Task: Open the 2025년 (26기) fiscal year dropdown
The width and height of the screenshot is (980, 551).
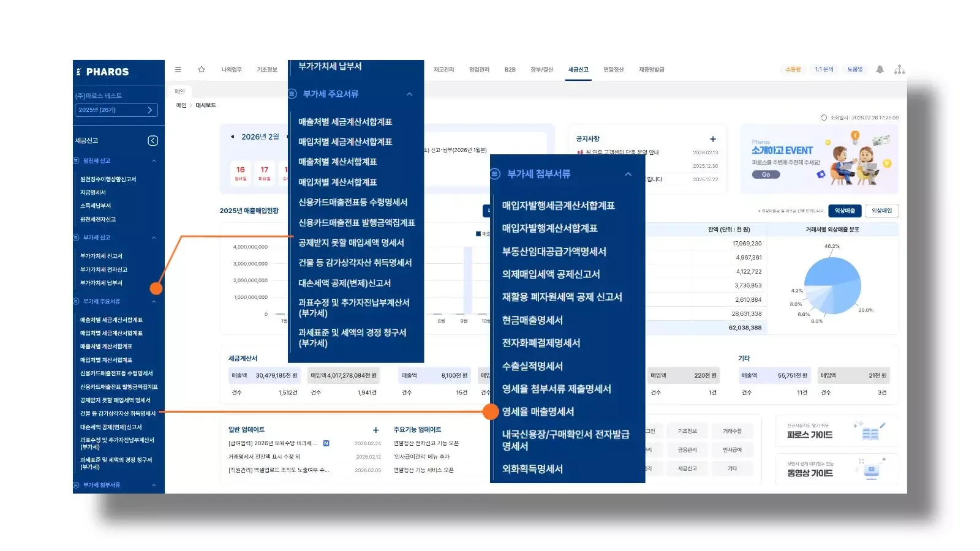Action: click(116, 110)
